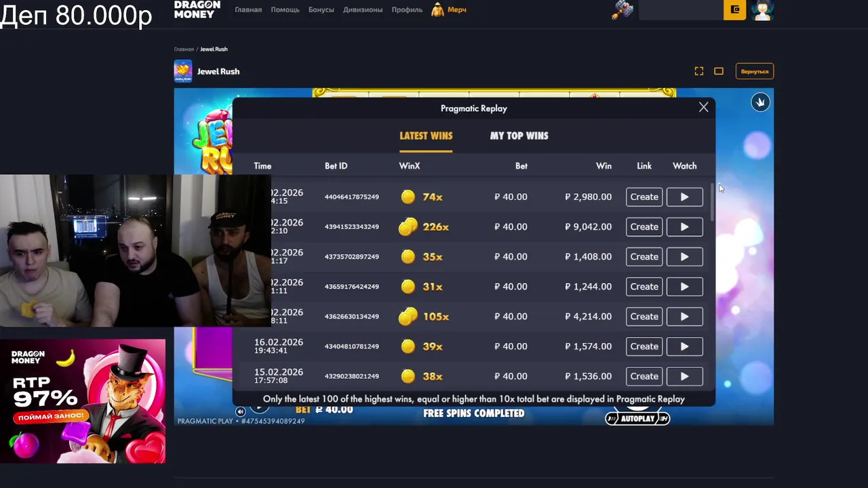Click the coin icon beside 35x
The height and width of the screenshot is (488, 868).
tap(408, 256)
